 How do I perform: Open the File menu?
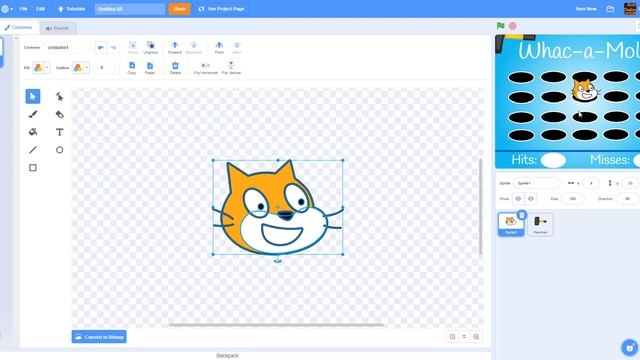(23, 9)
